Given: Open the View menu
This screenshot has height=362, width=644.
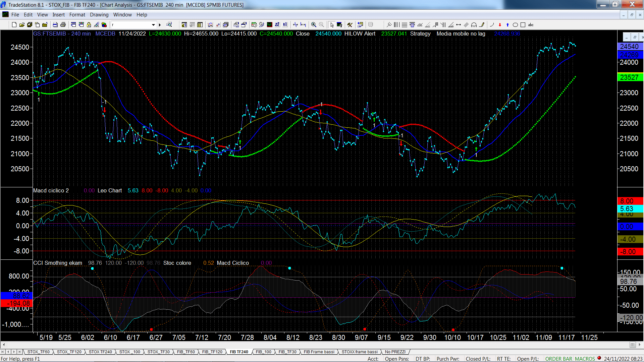Looking at the screenshot, I should (x=42, y=15).
